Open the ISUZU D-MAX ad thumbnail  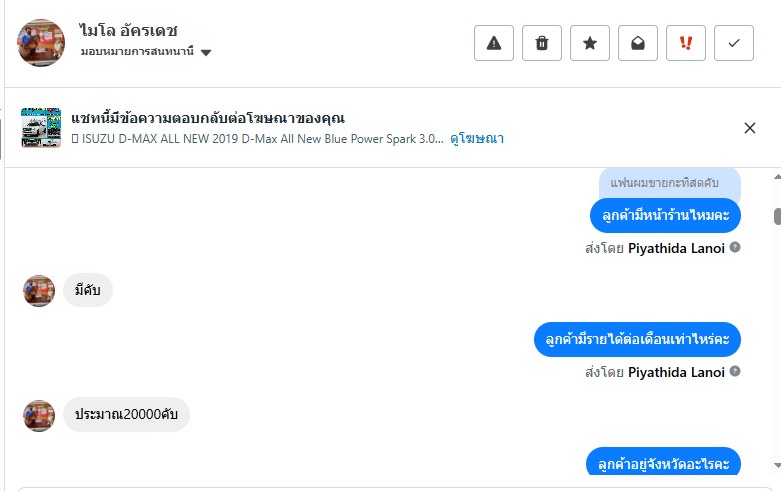pyautogui.click(x=41, y=127)
